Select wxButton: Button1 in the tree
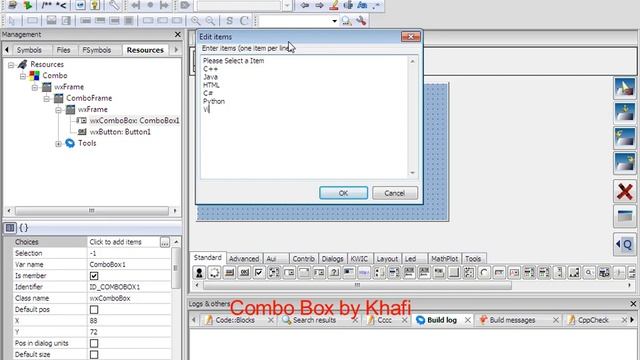This screenshot has height=360, width=640. point(120,132)
